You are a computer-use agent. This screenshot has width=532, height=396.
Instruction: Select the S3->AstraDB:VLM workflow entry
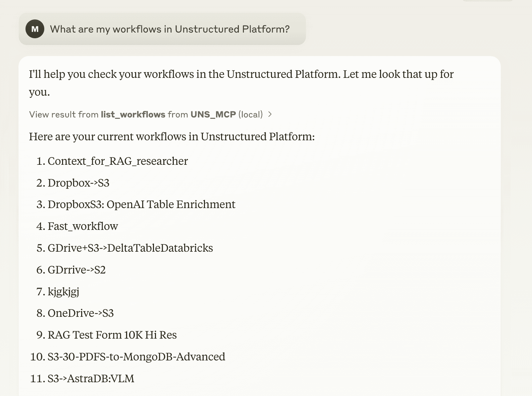(x=91, y=379)
